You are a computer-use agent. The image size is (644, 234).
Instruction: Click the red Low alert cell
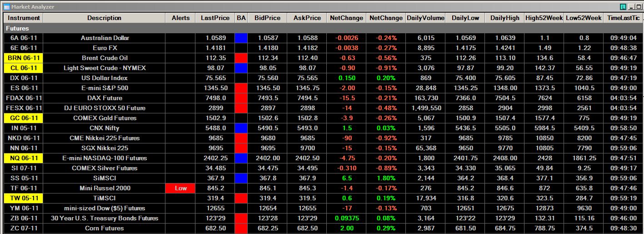click(x=180, y=188)
